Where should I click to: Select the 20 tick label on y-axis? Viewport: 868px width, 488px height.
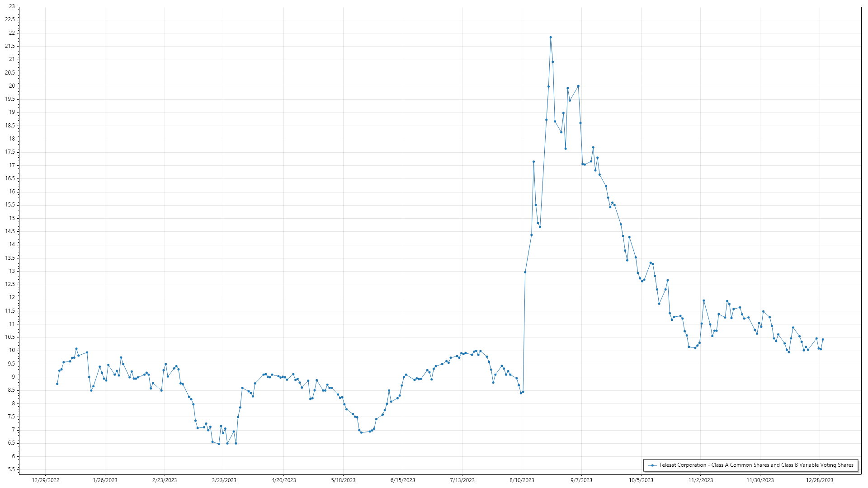tap(12, 86)
